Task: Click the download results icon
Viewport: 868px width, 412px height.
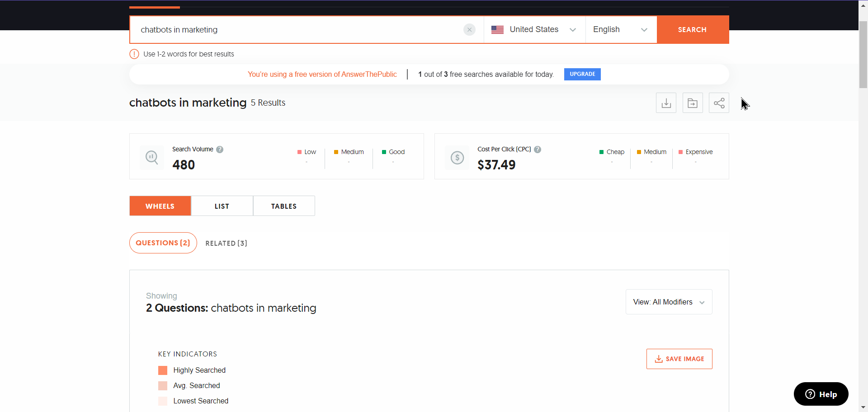Action: pyautogui.click(x=666, y=103)
